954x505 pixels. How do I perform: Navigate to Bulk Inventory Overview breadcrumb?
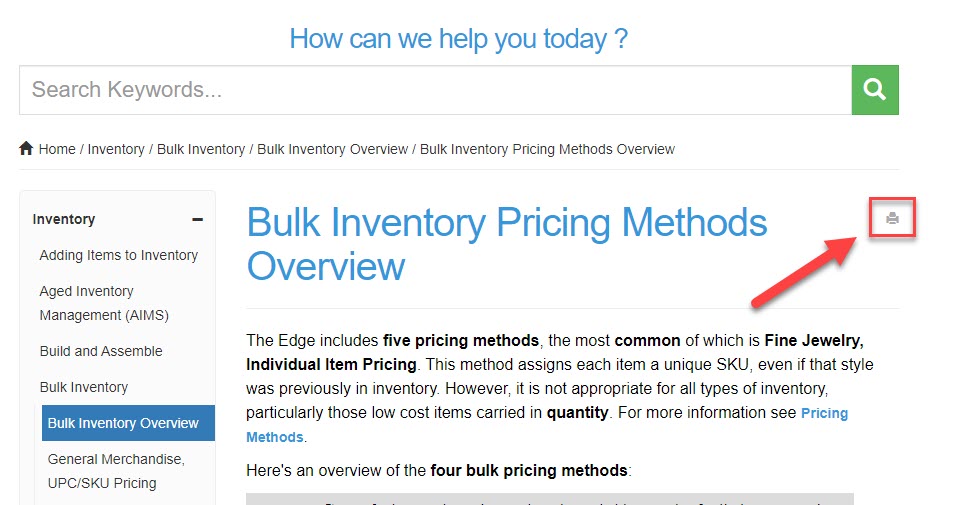332,149
